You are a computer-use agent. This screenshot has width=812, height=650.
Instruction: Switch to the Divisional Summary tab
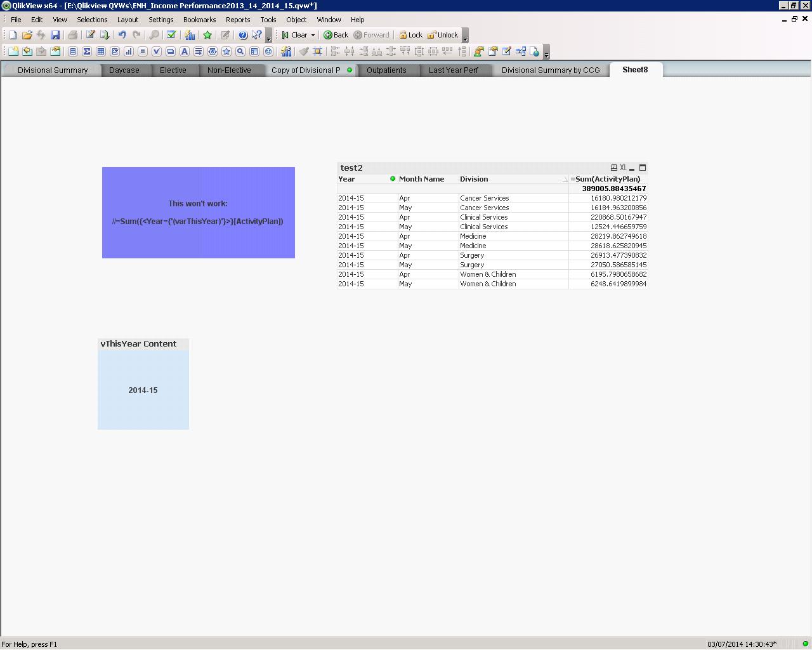(53, 70)
